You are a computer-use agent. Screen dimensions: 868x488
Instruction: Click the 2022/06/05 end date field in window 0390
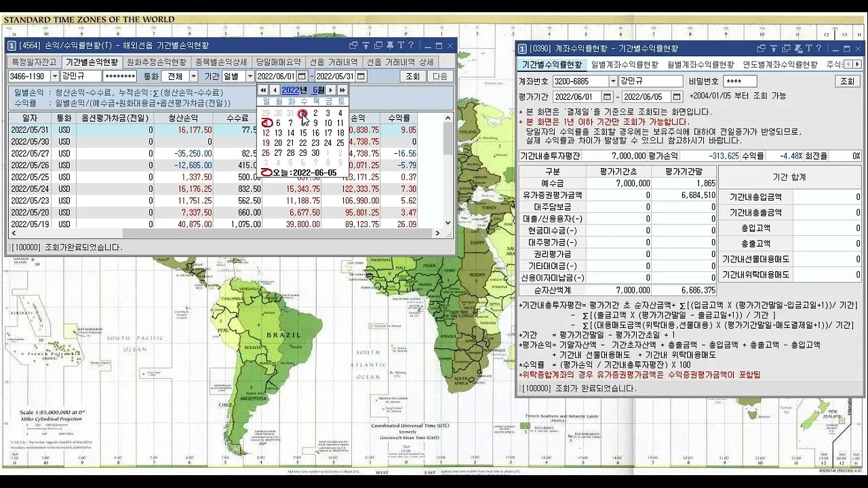[646, 97]
